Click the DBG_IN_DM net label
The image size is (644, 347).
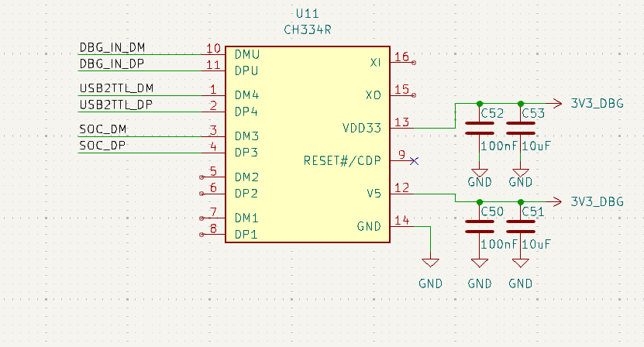pyautogui.click(x=112, y=47)
